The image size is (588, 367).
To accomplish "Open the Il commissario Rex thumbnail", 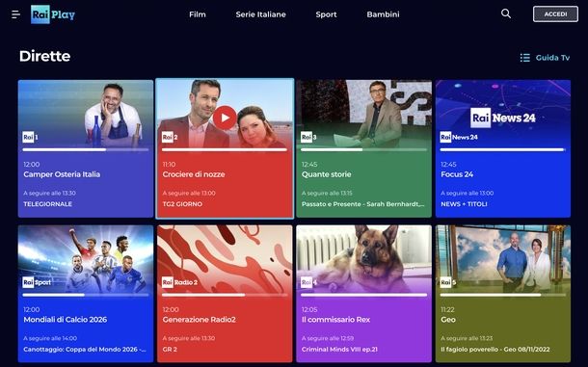I will 363,258.
